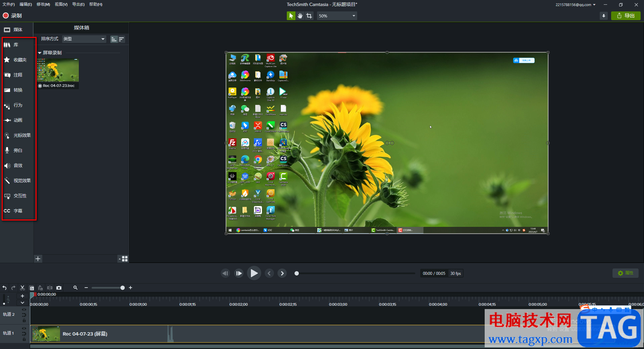
Task: Open the account email dropdown
Action: [576, 5]
